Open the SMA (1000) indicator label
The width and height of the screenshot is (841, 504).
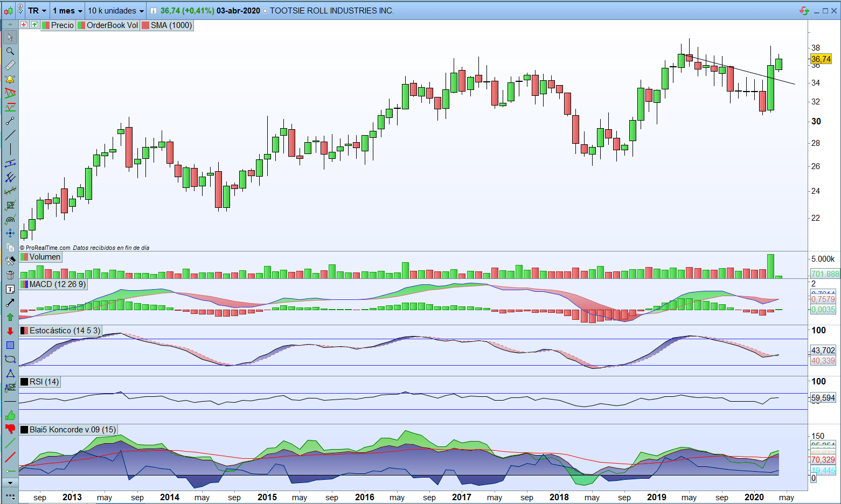(167, 25)
